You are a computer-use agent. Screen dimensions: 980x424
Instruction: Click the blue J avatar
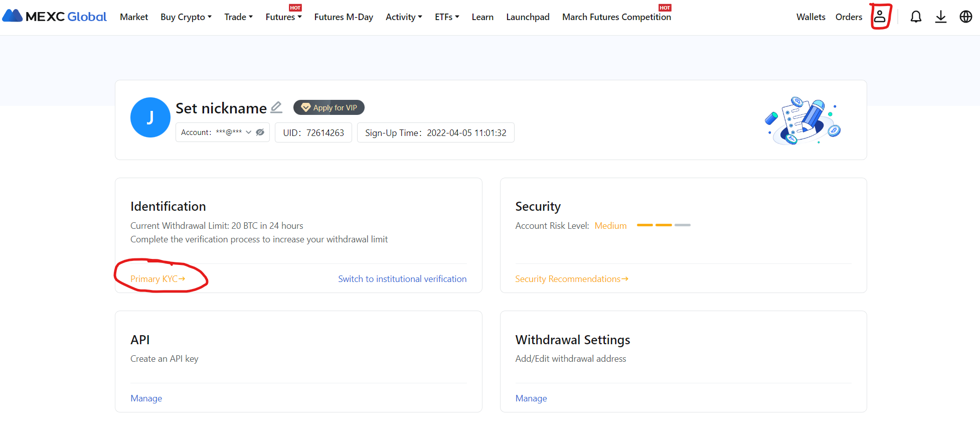coord(150,117)
